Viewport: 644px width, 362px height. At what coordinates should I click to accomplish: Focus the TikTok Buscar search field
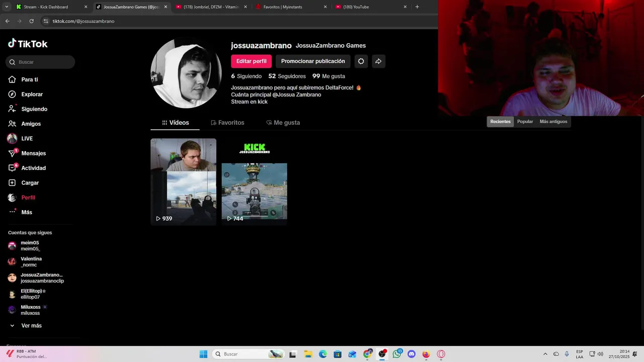(x=40, y=62)
